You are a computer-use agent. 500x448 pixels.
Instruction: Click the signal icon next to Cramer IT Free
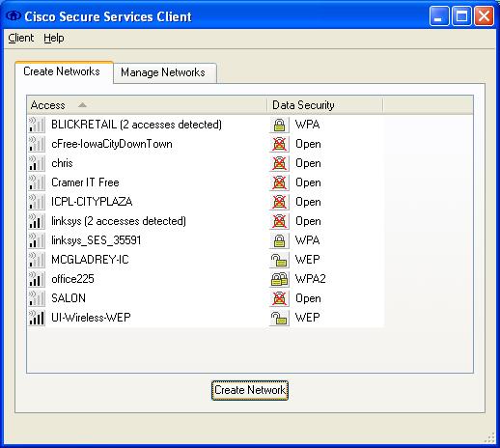tap(37, 182)
